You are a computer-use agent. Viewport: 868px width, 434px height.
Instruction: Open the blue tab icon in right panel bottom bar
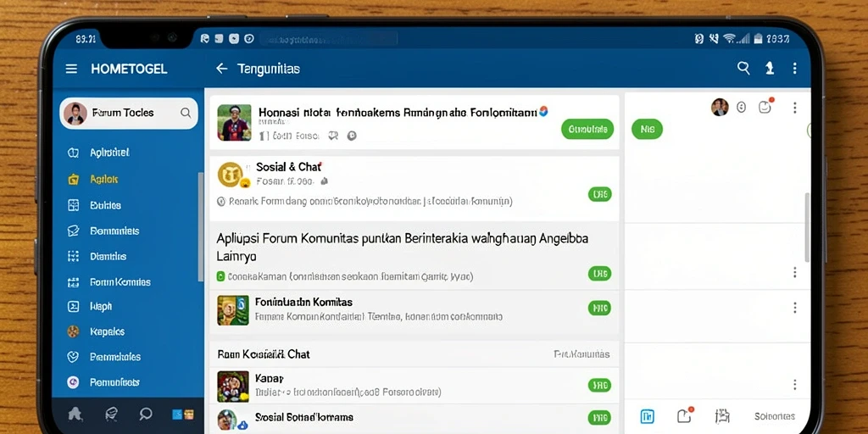point(647,416)
